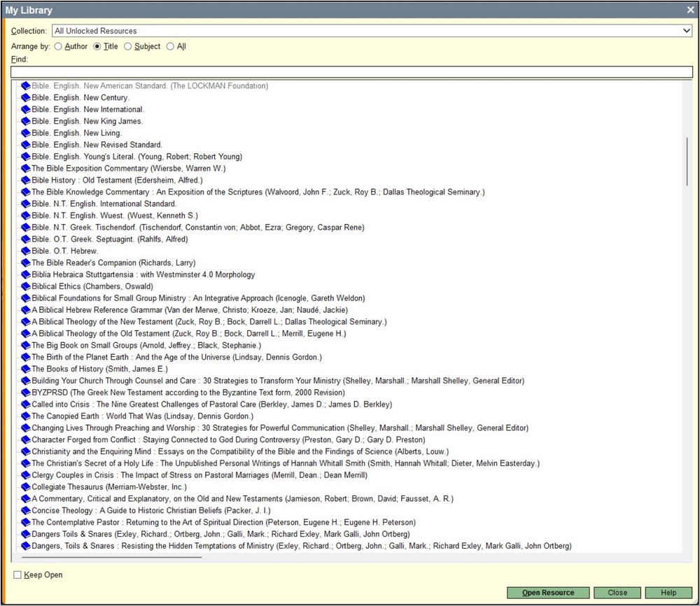The image size is (700, 606).
Task: Click book icon beside Young's Literal
Action: pos(26,157)
